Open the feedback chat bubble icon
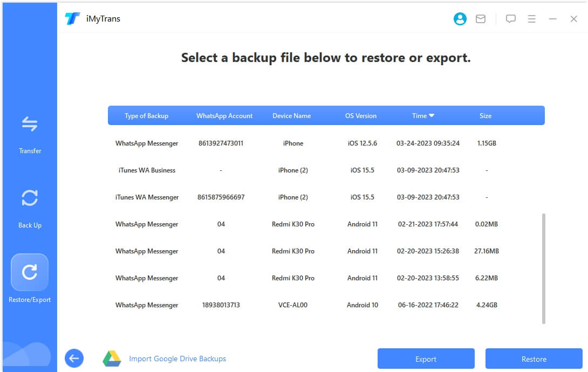 (510, 19)
